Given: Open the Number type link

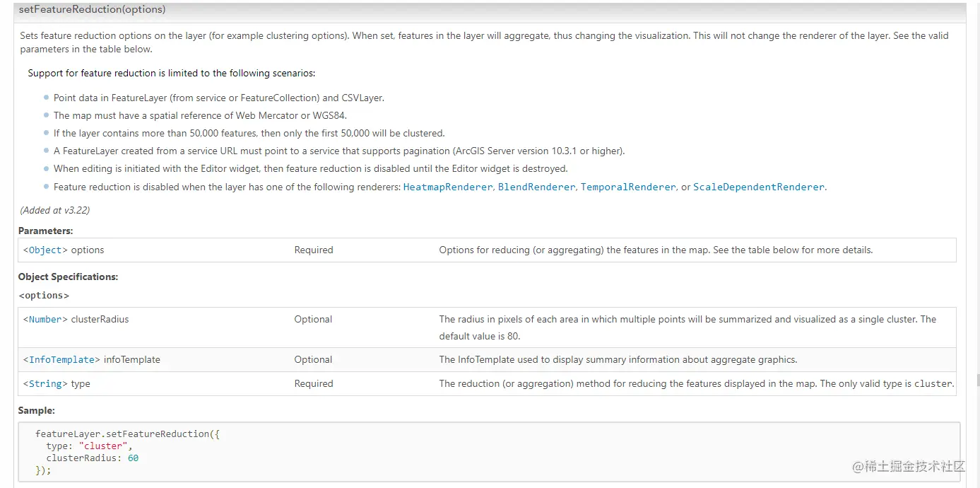Looking at the screenshot, I should (45, 320).
